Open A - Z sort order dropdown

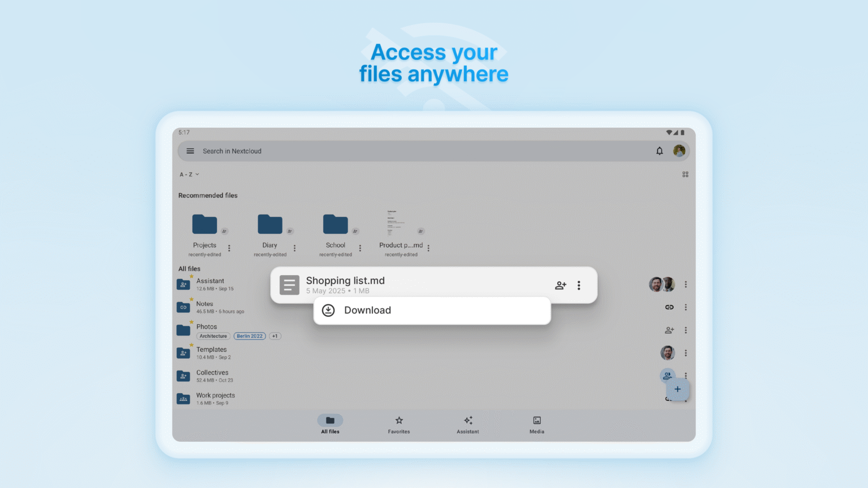(189, 175)
